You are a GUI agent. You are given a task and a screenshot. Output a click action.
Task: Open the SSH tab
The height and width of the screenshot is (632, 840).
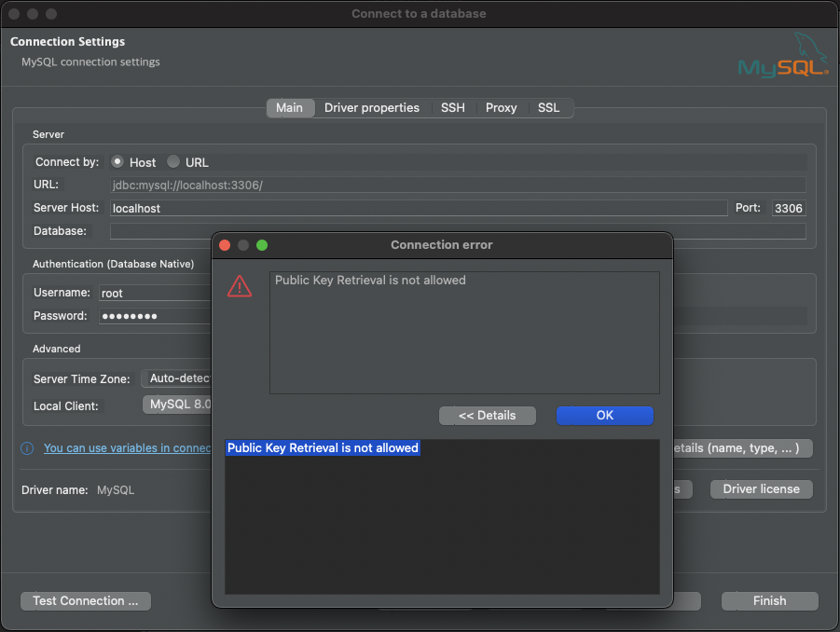pyautogui.click(x=453, y=107)
